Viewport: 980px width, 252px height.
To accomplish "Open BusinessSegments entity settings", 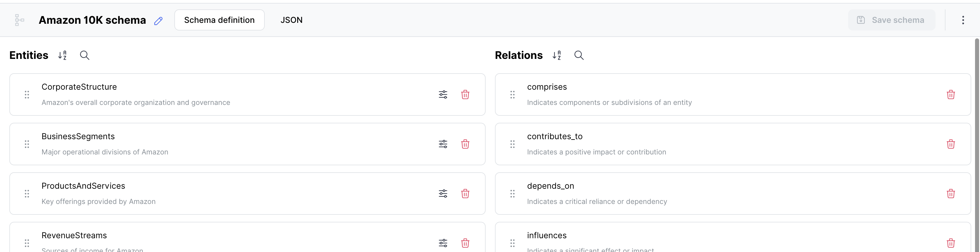I will pos(443,144).
